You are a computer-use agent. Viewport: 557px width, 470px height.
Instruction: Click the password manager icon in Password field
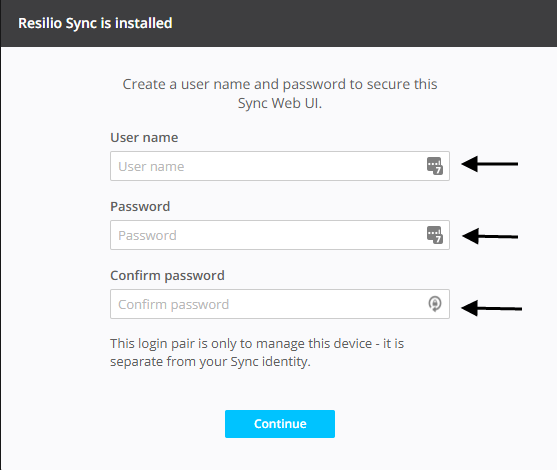(435, 235)
